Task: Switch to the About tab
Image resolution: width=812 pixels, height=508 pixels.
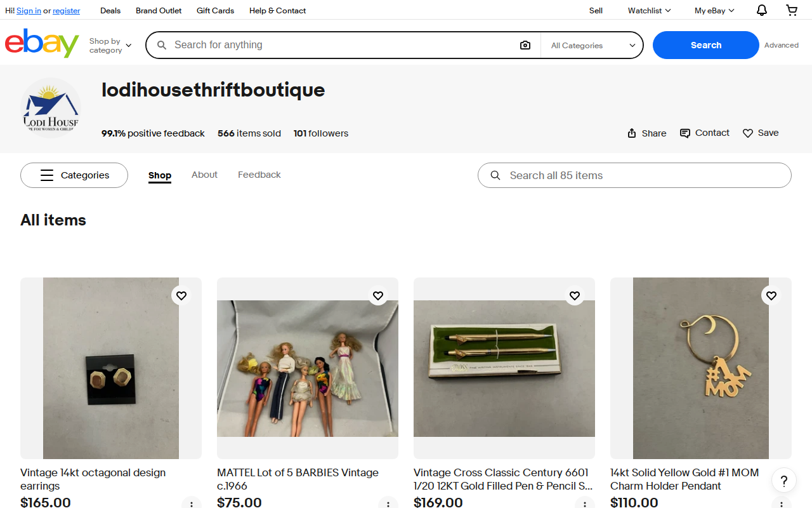Action: click(x=204, y=175)
